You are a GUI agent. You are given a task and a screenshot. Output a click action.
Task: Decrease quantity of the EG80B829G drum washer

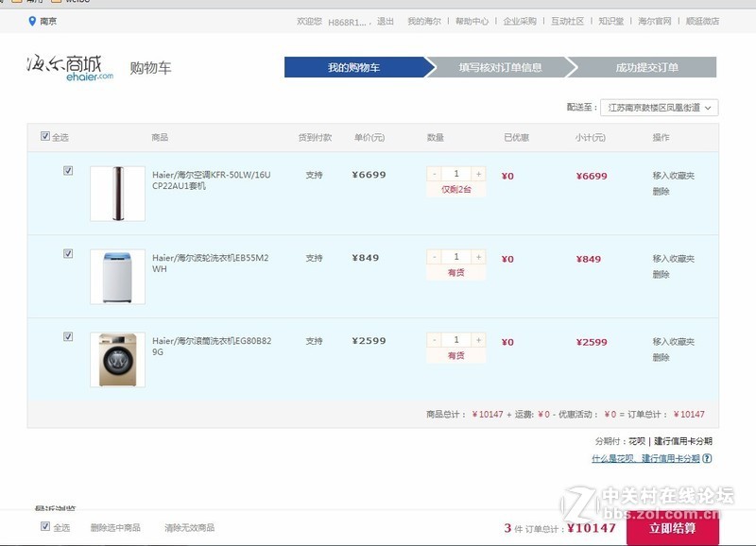pos(435,340)
